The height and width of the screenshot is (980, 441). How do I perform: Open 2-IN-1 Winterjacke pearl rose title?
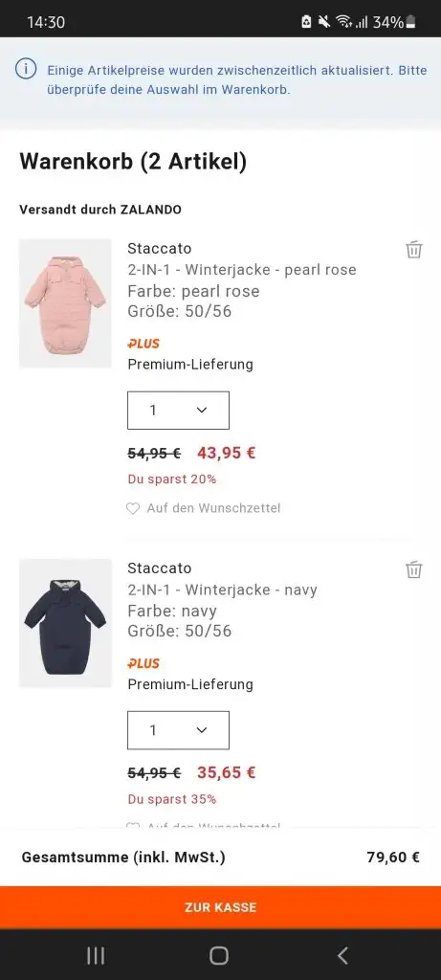[x=242, y=270]
